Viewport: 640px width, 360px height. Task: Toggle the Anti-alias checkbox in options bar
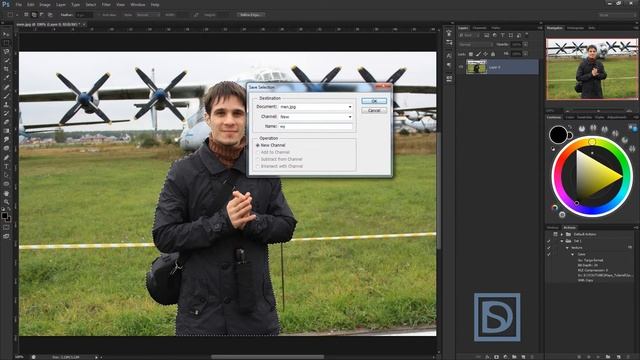(100, 15)
